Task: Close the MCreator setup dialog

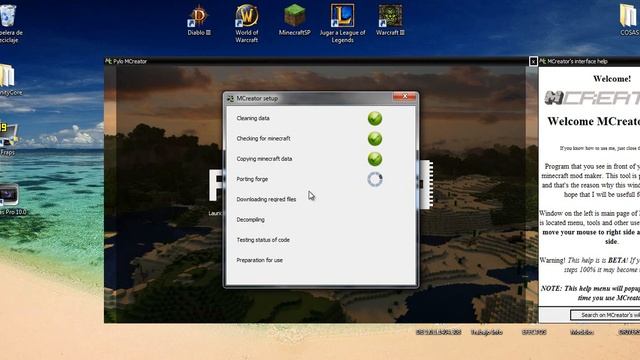Action: (404, 97)
